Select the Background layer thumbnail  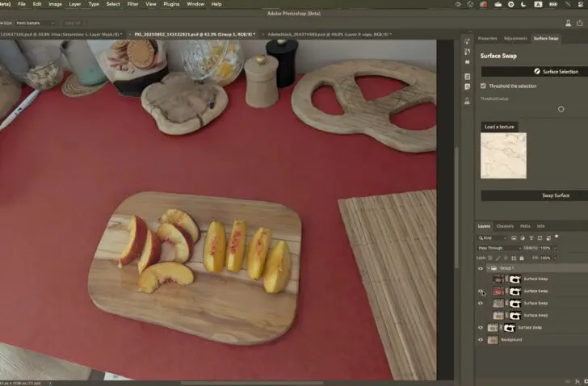[493, 340]
